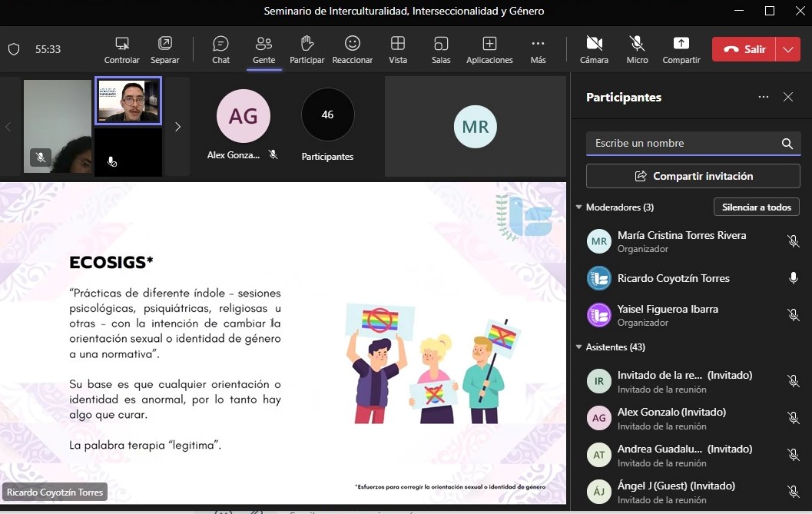Collapse the Asistentes (43) list
The height and width of the screenshot is (514, 812).
pyautogui.click(x=579, y=347)
